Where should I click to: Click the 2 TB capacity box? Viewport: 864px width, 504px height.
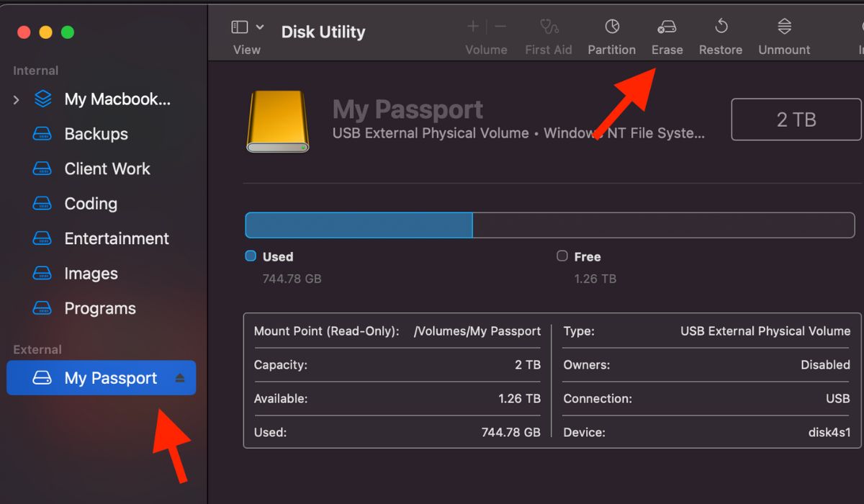[796, 120]
